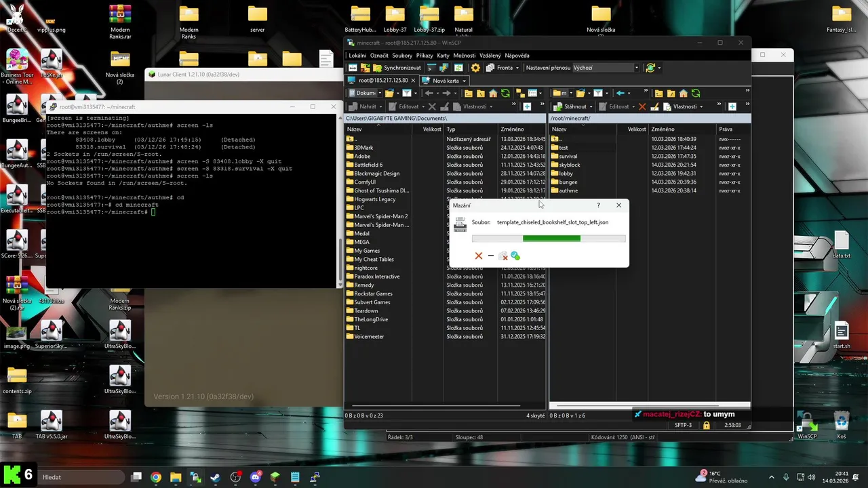The image size is (868, 488).
Task: Go to the remote home directory icon
Action: coord(684,93)
